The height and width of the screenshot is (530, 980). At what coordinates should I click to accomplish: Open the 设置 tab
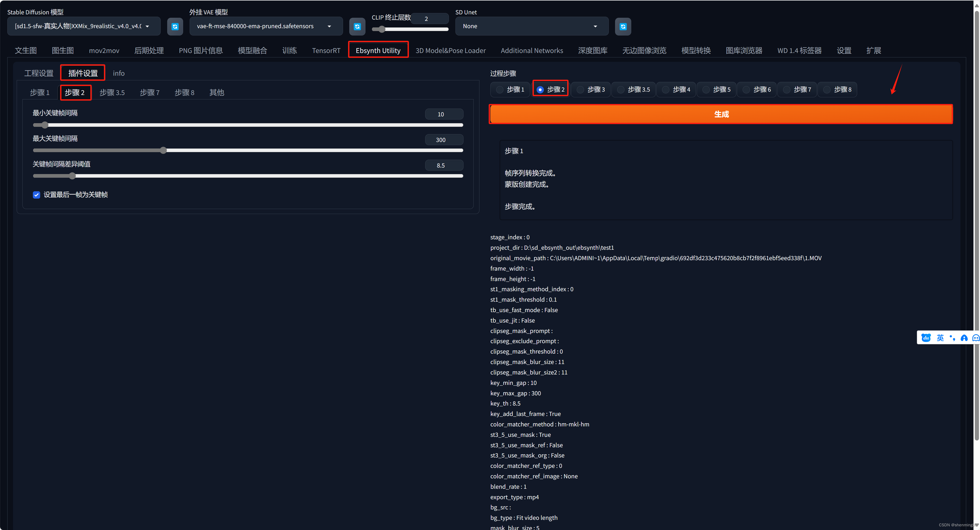[844, 51]
